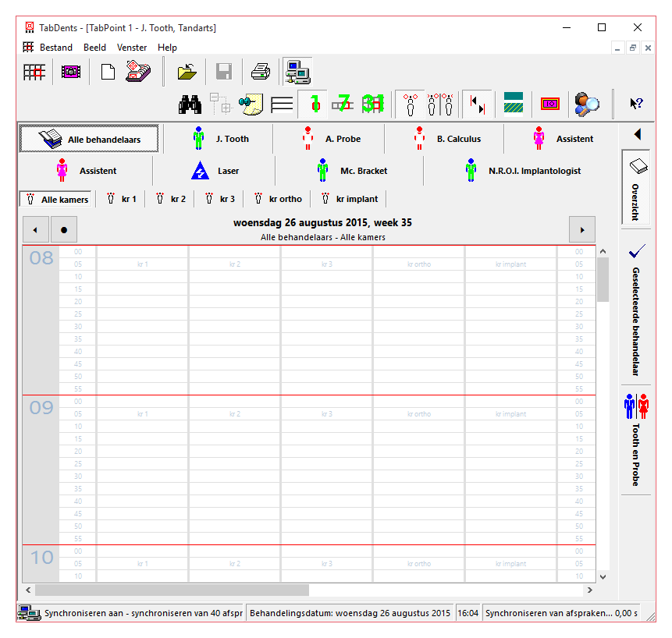
Task: Collapse side panel with black left arrow
Action: (638, 134)
